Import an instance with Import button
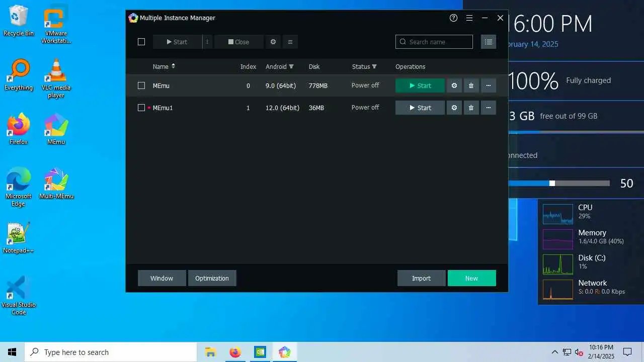This screenshot has width=644, height=362. point(421,278)
